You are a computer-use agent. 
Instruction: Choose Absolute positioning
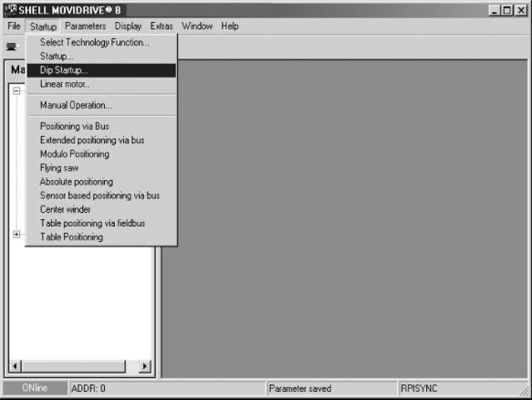point(101,182)
